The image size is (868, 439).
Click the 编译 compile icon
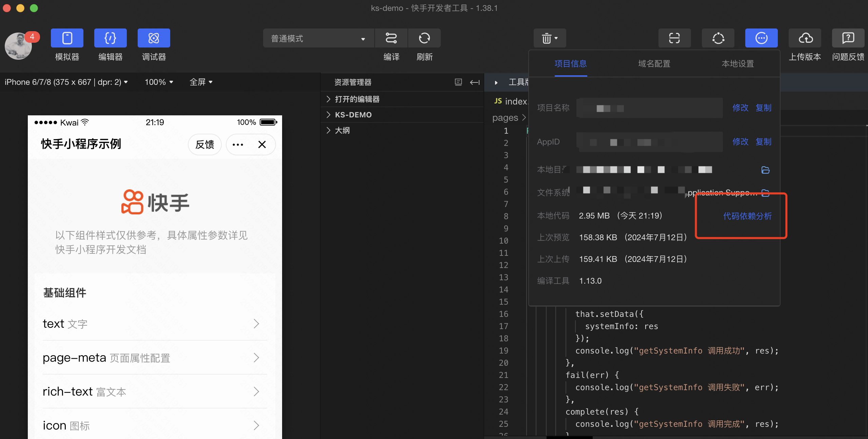(391, 38)
